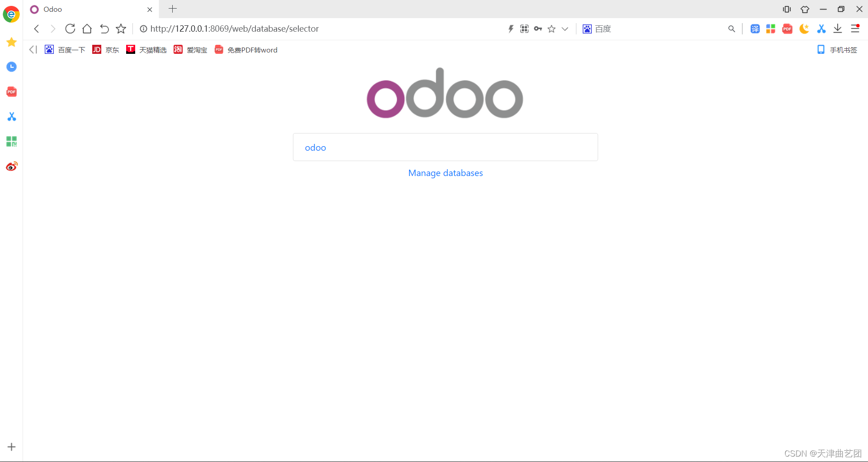Viewport: 868px width, 462px height.
Task: Open the 京东 bookmark
Action: pos(105,50)
